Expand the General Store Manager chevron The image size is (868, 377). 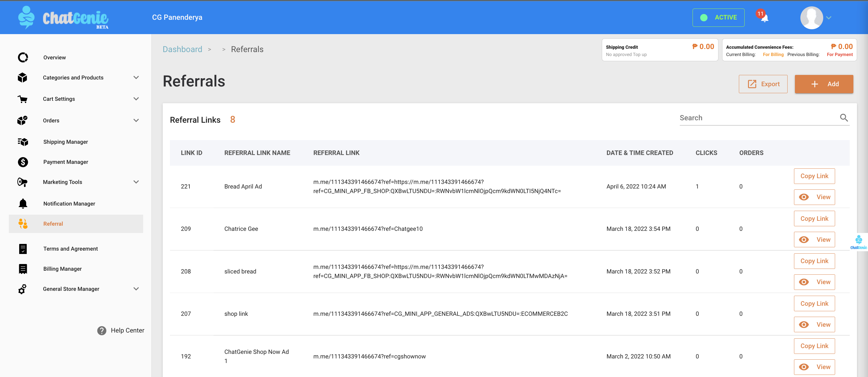tap(136, 289)
